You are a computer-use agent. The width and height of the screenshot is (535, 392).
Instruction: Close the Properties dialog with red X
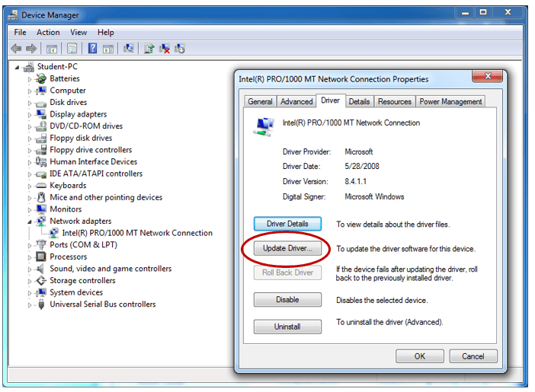click(x=488, y=76)
